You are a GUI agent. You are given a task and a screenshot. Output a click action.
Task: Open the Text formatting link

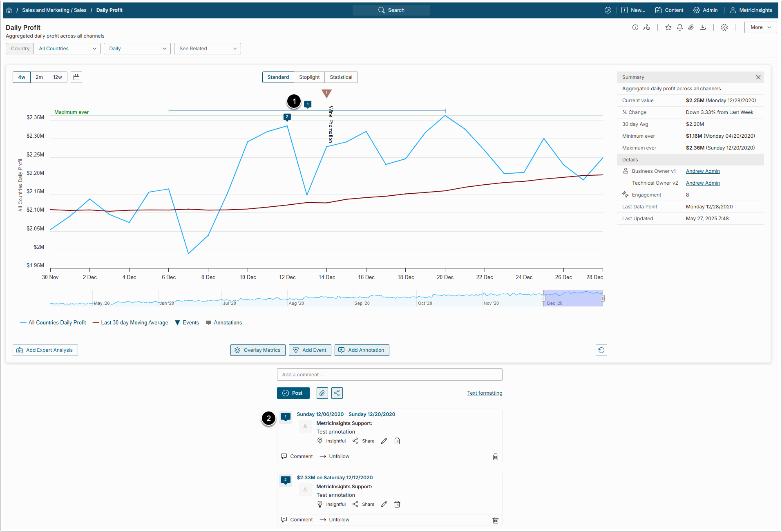(485, 393)
